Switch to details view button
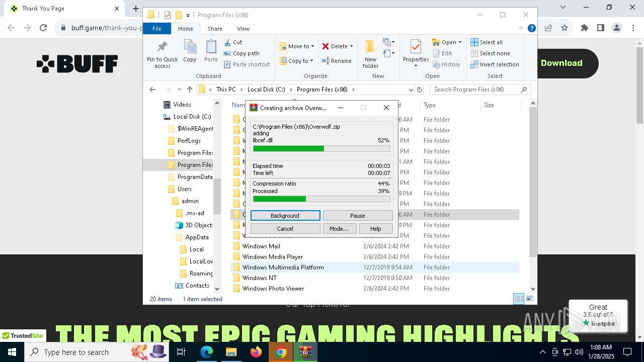 519,299
